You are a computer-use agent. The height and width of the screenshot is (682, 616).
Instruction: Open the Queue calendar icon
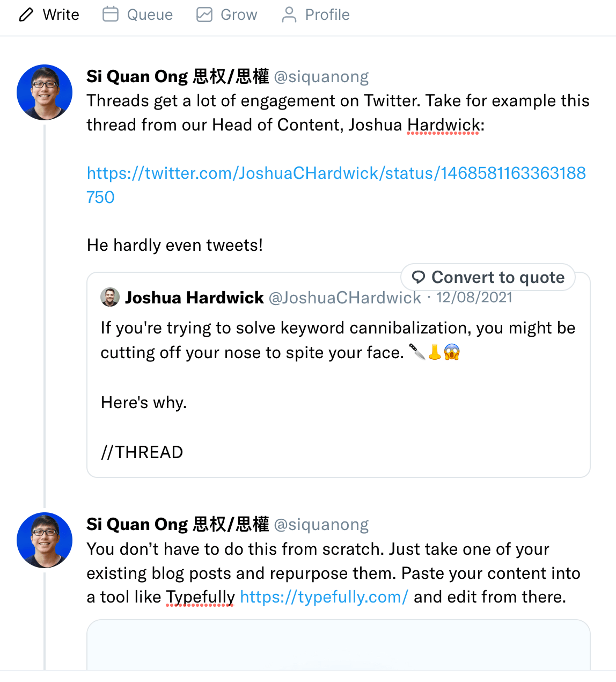pyautogui.click(x=110, y=14)
